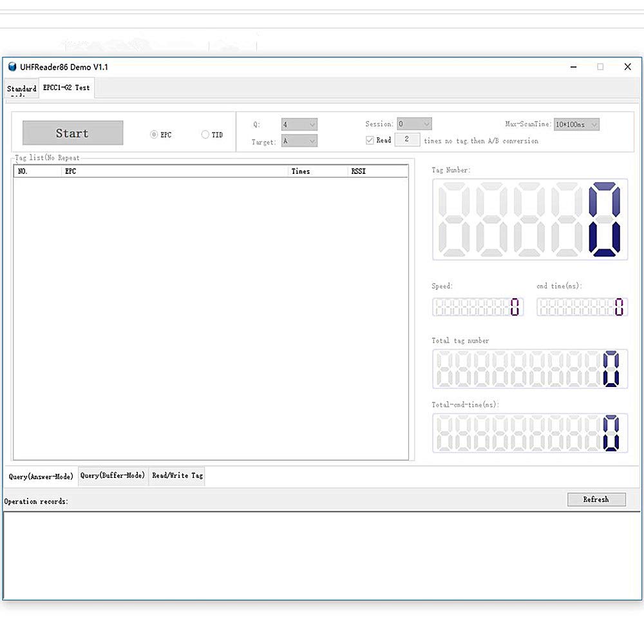
Task: Click the Refresh button
Action: tap(596, 500)
